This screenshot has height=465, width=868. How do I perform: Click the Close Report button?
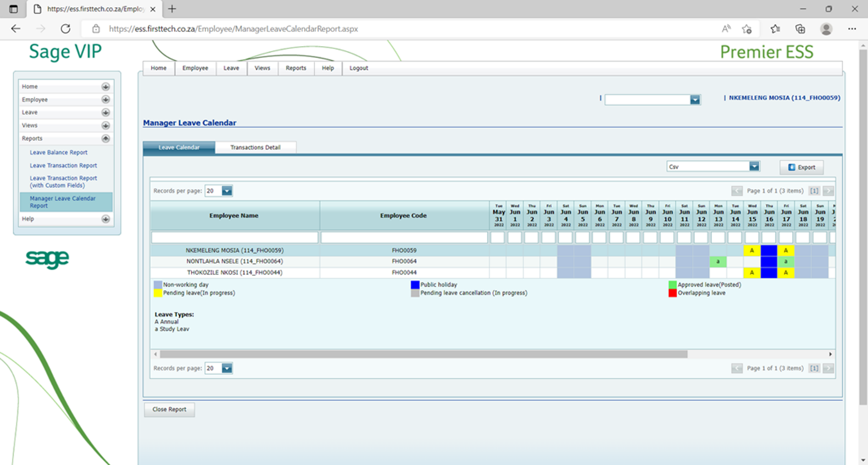(x=169, y=409)
